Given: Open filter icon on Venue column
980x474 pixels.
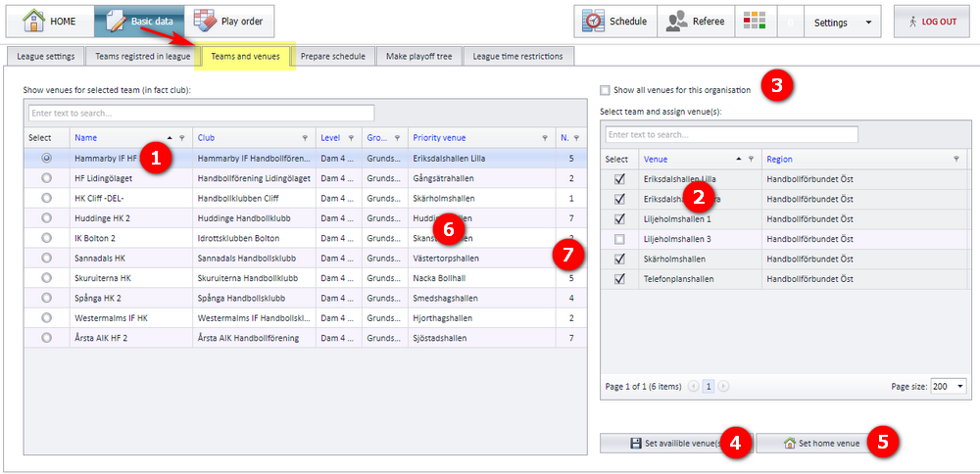Looking at the screenshot, I should (x=751, y=160).
